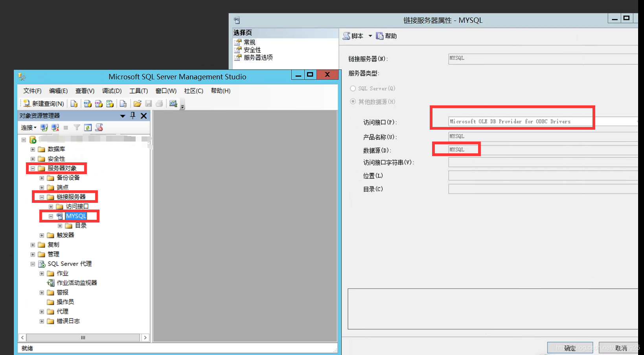Click the scrollbar right arrow in Object Explorer

[145, 337]
